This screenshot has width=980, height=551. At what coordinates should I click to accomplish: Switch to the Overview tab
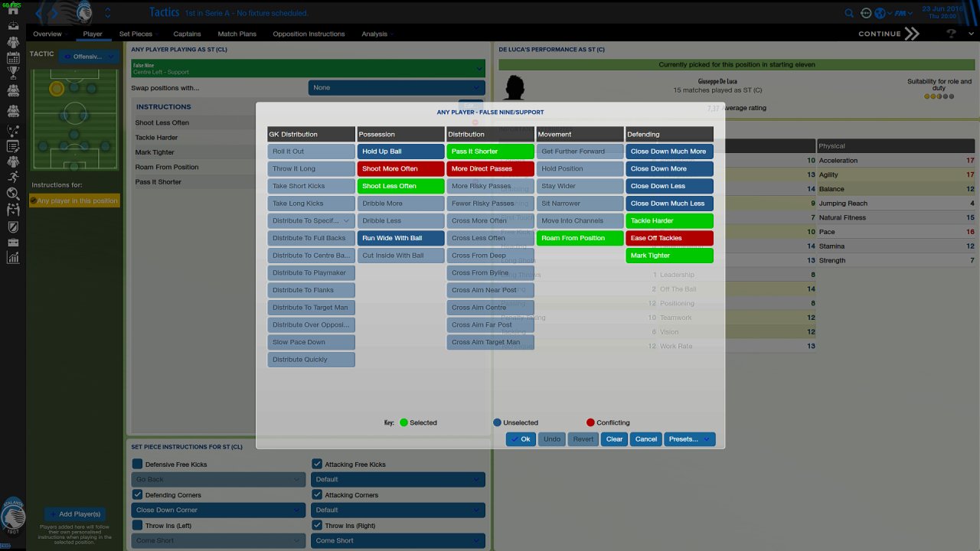click(47, 34)
